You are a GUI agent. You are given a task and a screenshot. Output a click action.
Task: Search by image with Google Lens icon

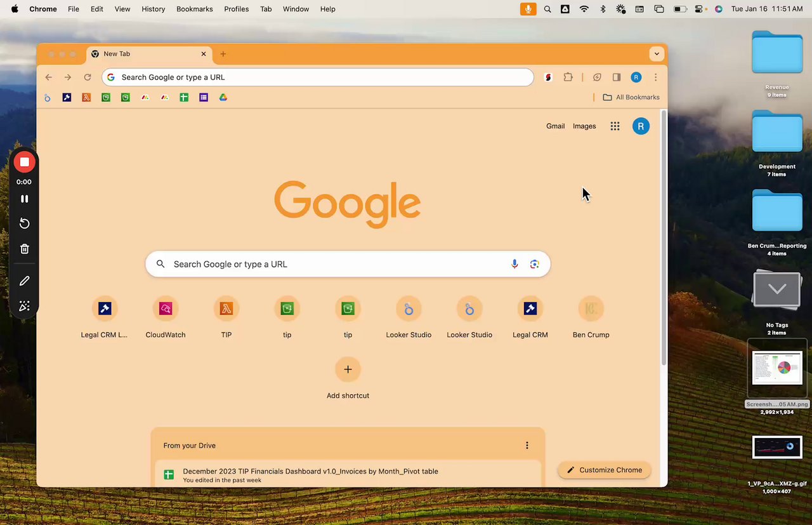[535, 264]
